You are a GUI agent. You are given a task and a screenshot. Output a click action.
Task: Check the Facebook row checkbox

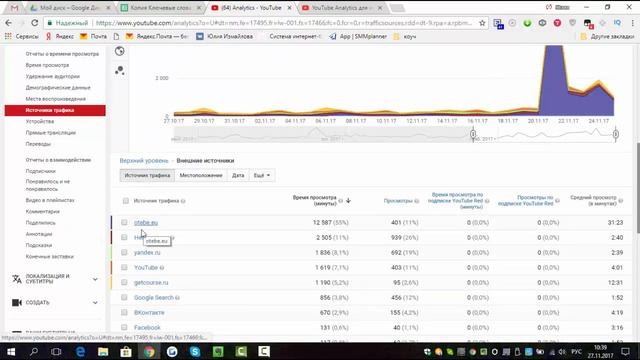pos(124,327)
